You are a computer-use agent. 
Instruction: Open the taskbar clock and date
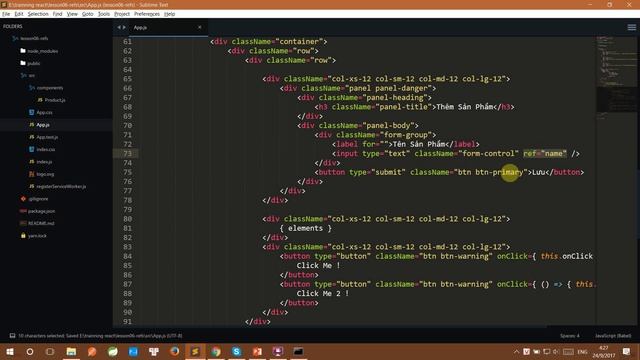(x=604, y=352)
